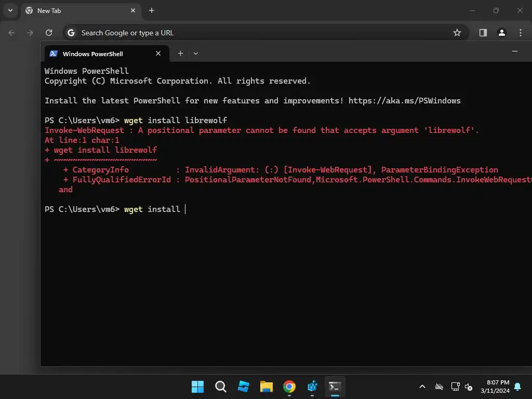This screenshot has height=399, width=532.
Task: Click the FullyQualifiedErrorId error text
Action: [x=122, y=179]
